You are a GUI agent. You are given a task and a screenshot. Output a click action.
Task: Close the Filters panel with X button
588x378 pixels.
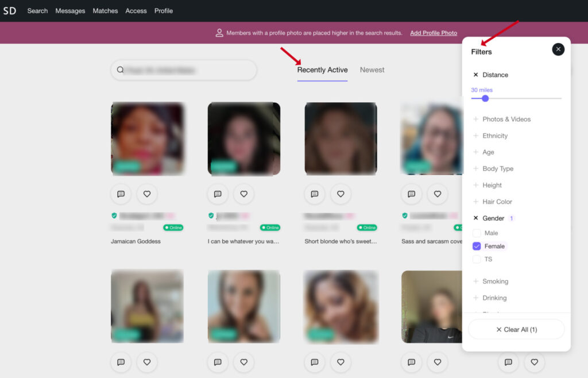(x=558, y=49)
